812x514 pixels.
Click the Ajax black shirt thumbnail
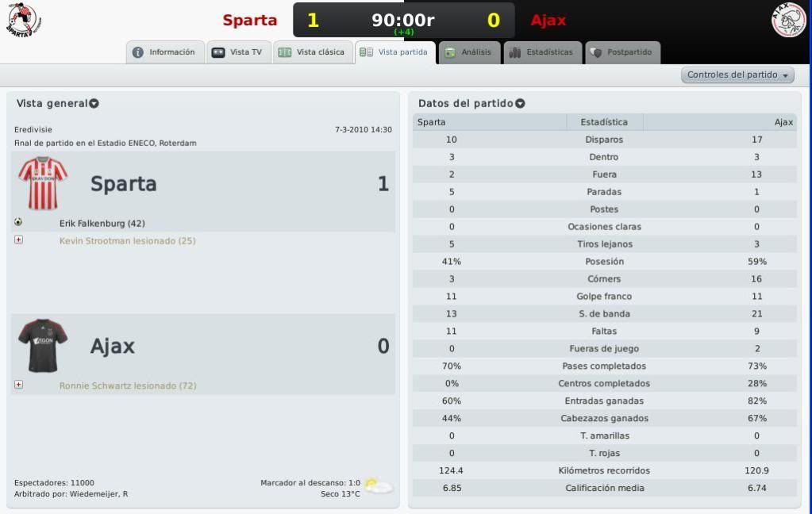point(43,345)
